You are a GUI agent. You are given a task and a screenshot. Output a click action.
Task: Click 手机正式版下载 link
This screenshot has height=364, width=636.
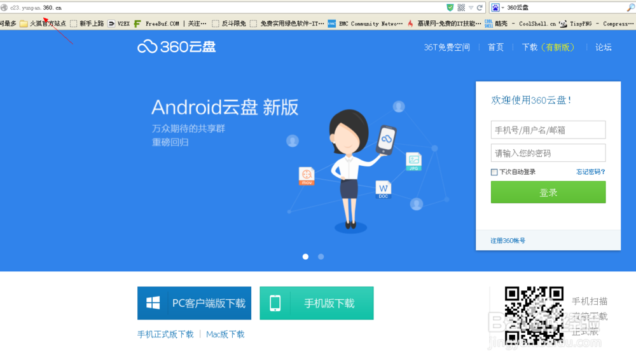(x=165, y=334)
